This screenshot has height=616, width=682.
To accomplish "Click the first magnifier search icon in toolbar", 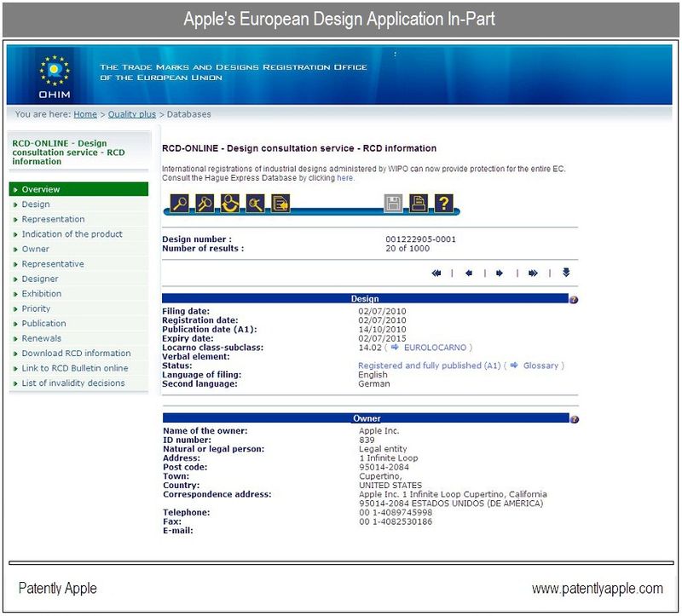I will [180, 203].
